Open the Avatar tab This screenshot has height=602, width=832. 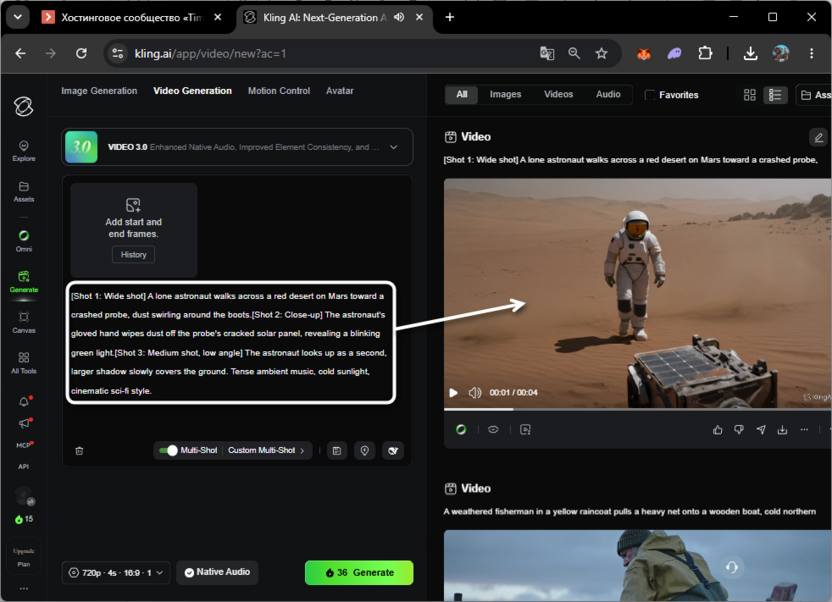click(340, 91)
